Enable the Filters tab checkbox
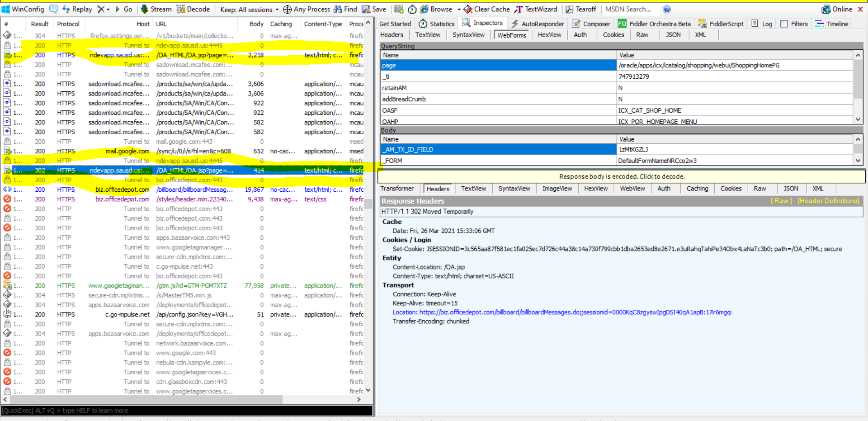Viewport: 868px width, 421px height. click(x=784, y=24)
